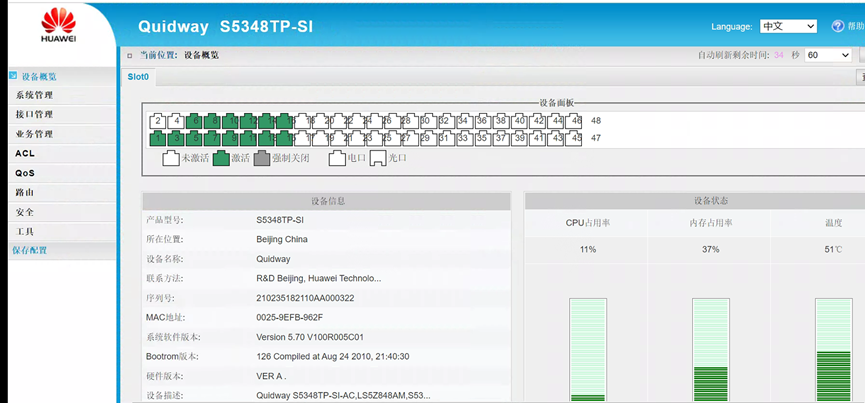Viewport: 865px width, 403px height.
Task: Click the CPU usage value 11%
Action: 588,250
